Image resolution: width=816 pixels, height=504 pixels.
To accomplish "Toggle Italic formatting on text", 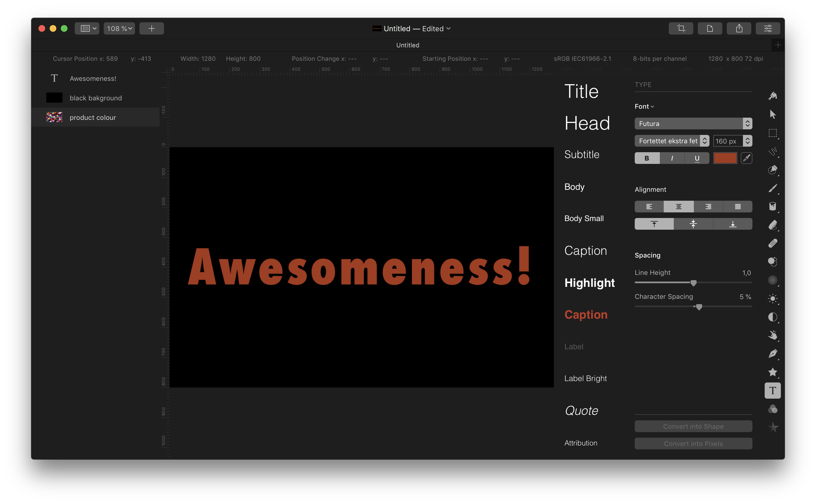I will (672, 157).
